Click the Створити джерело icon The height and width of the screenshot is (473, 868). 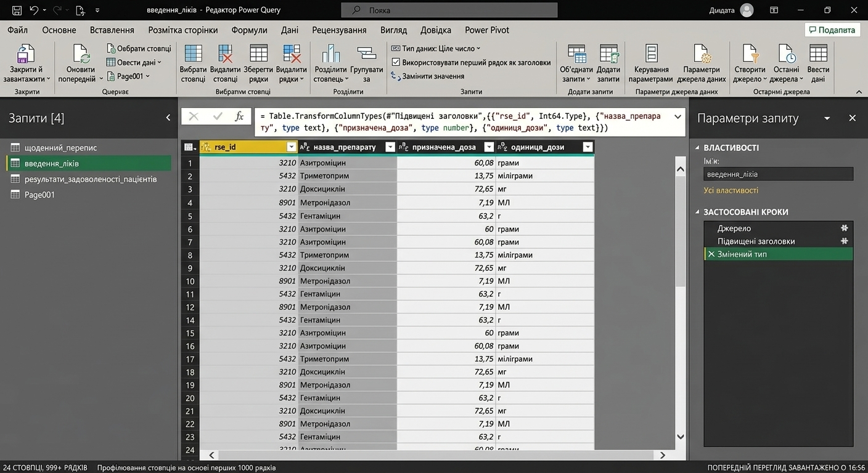[x=750, y=54]
